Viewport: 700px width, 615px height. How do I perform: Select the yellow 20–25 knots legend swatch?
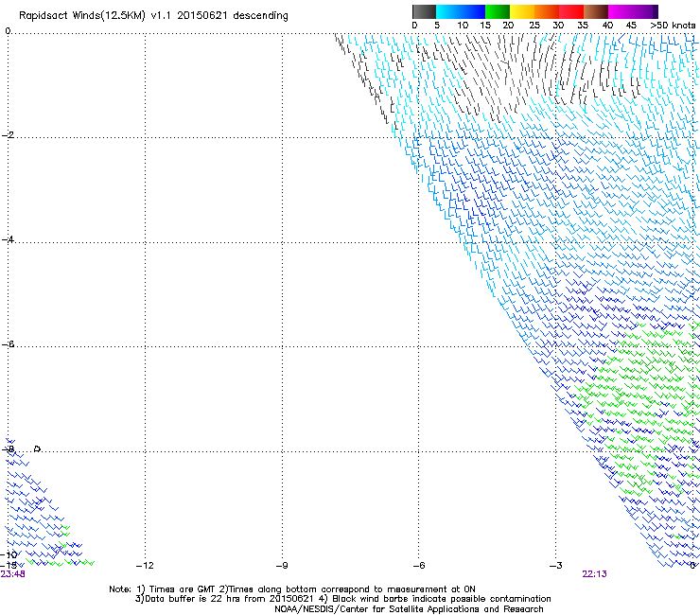coord(522,11)
